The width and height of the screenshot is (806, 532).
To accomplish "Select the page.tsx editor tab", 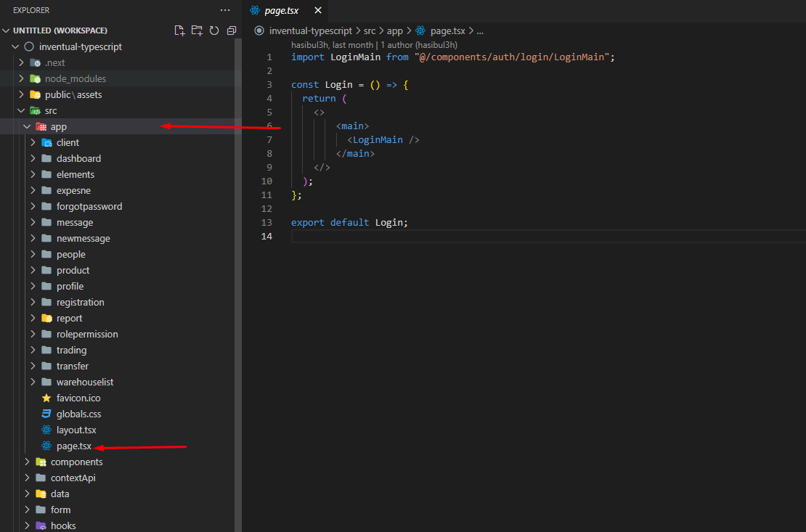I will pos(285,11).
